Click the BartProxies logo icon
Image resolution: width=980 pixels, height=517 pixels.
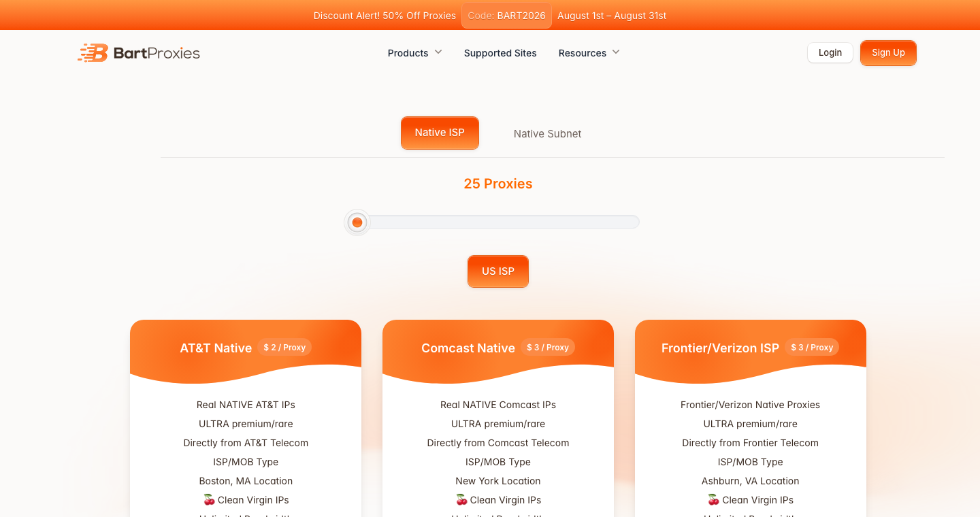(x=93, y=53)
